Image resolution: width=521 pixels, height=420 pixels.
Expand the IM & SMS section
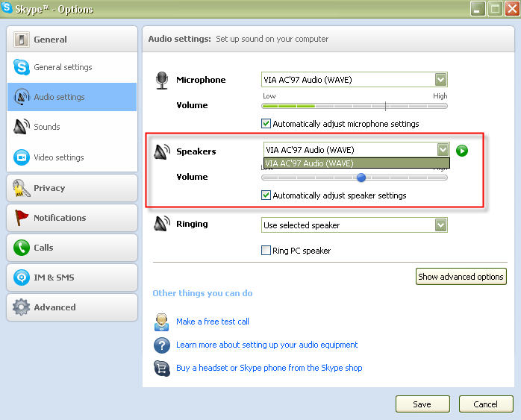click(x=72, y=278)
